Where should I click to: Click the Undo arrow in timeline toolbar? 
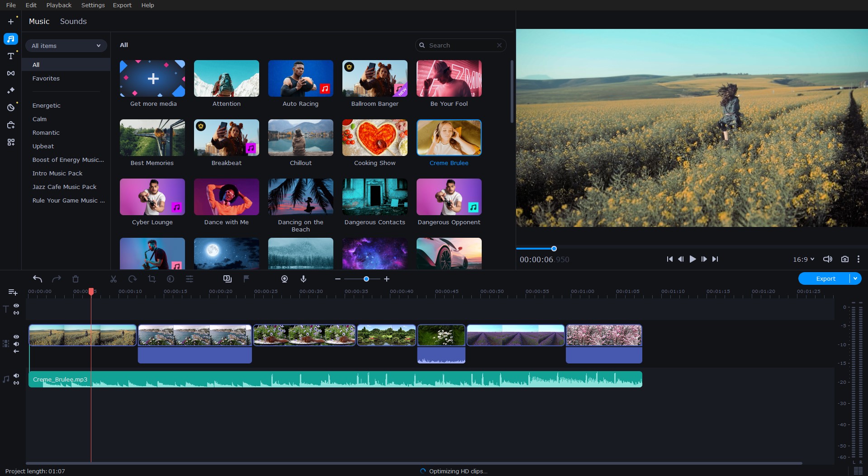[x=38, y=279]
